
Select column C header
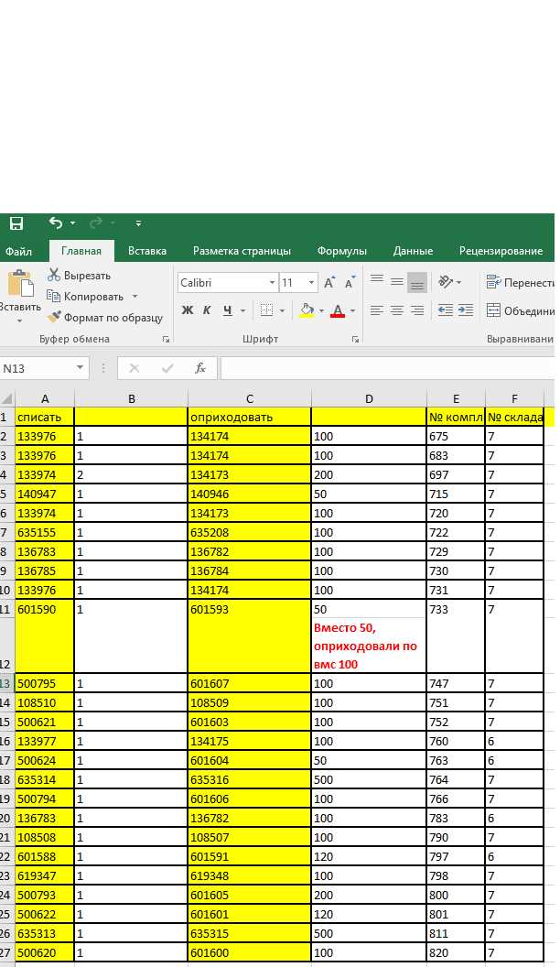coord(249,398)
